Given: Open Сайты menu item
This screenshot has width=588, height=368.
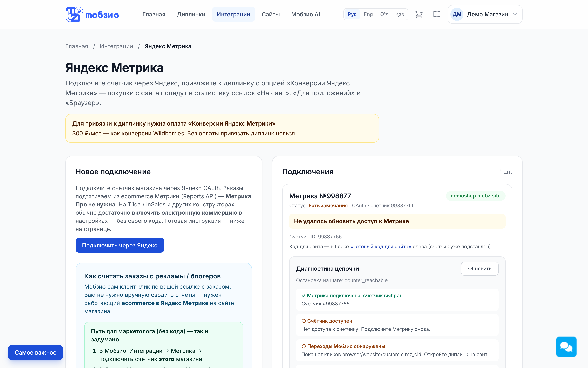Looking at the screenshot, I should point(271,14).
